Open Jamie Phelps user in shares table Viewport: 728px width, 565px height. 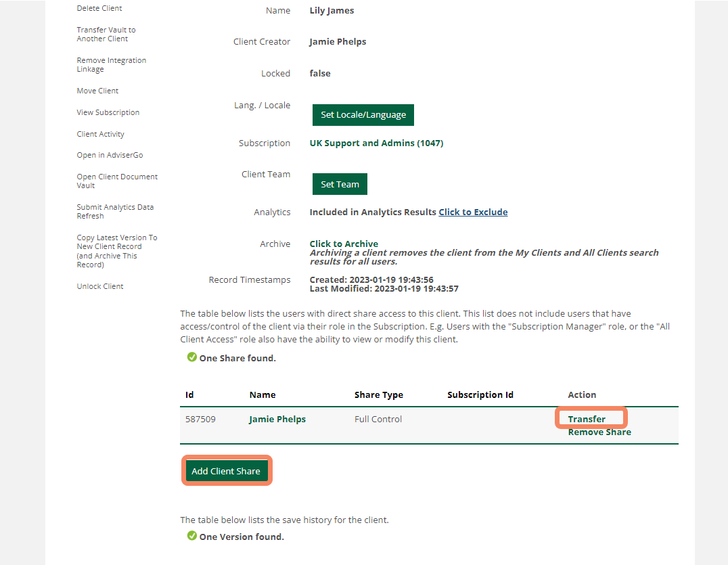(x=277, y=420)
